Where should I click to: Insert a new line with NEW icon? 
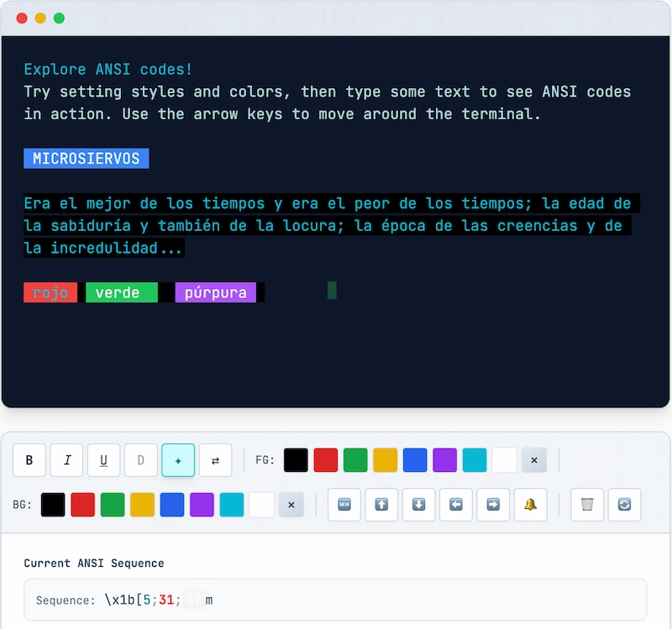(344, 505)
